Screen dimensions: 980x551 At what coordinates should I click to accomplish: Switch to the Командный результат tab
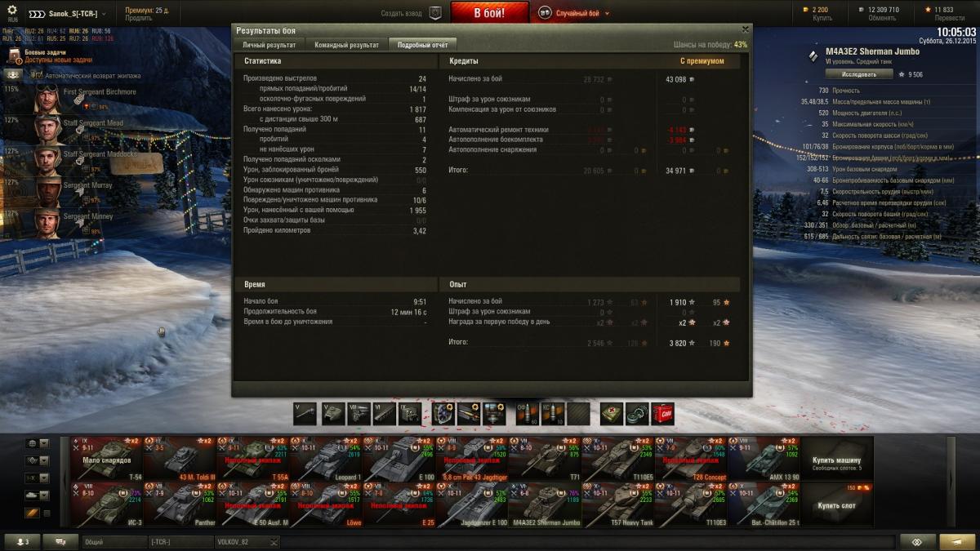click(x=346, y=45)
